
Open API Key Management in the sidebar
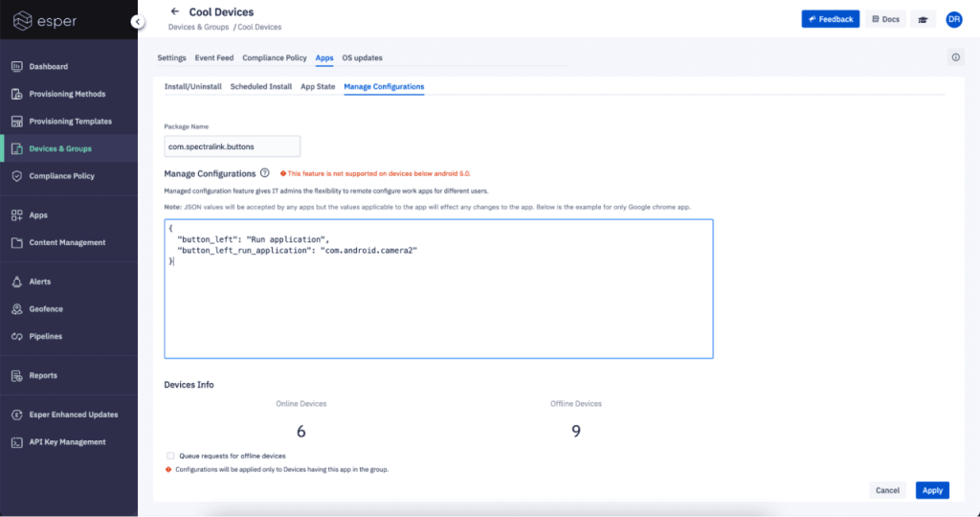pos(67,442)
